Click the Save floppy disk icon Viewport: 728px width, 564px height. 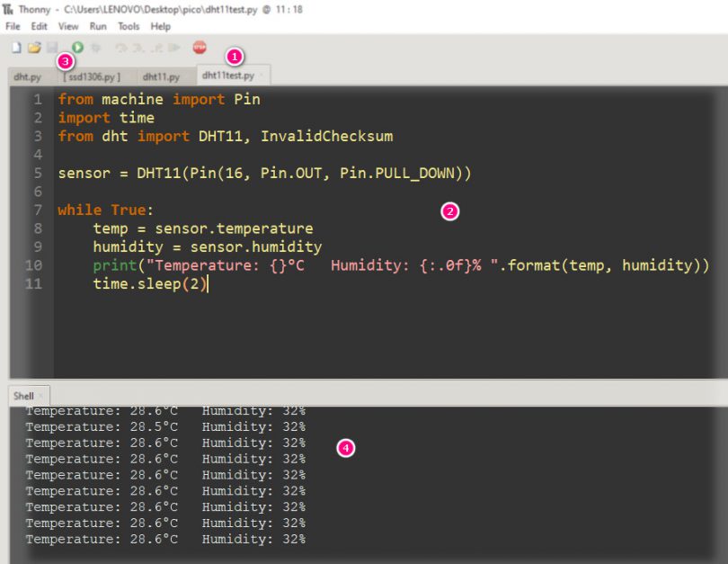click(x=52, y=47)
